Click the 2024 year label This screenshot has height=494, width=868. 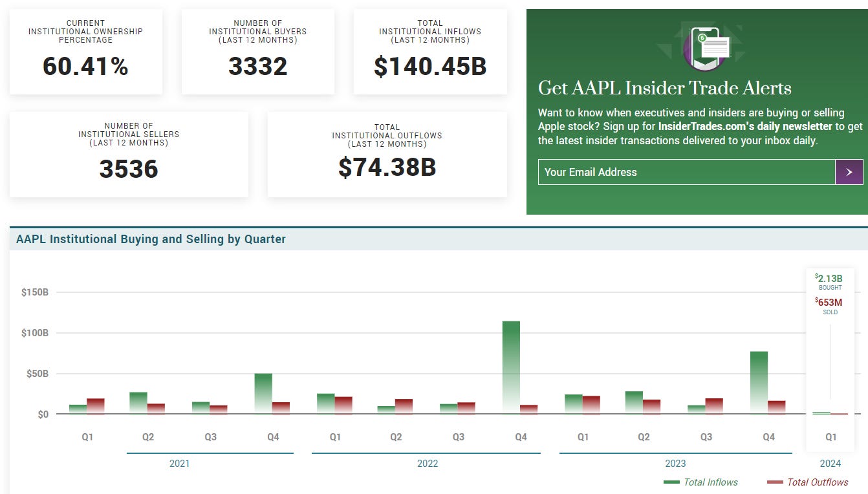click(830, 464)
